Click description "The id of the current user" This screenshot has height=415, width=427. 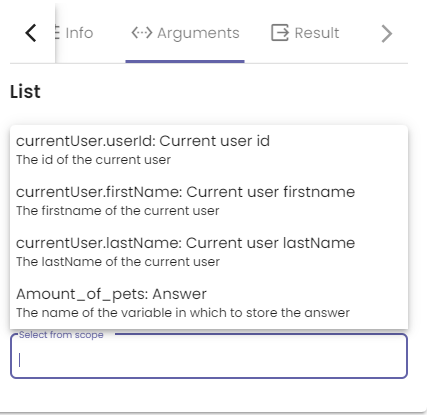[93, 160]
